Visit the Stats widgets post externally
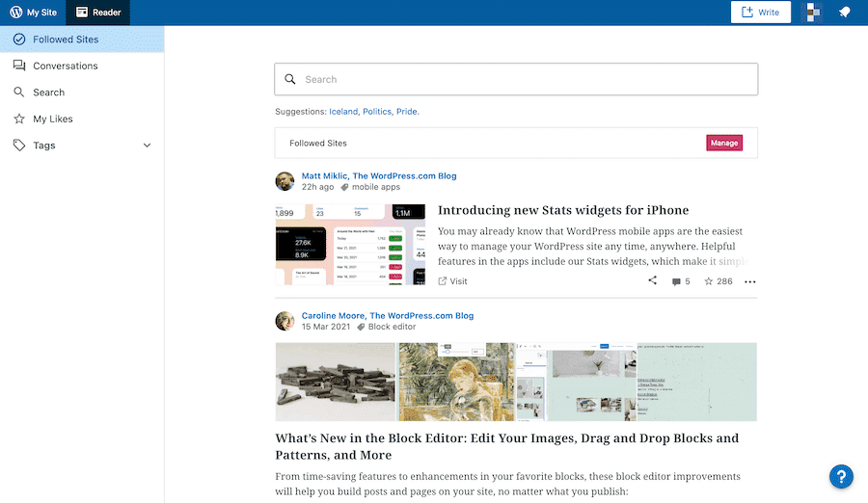Image resolution: width=868 pixels, height=503 pixels. point(452,281)
